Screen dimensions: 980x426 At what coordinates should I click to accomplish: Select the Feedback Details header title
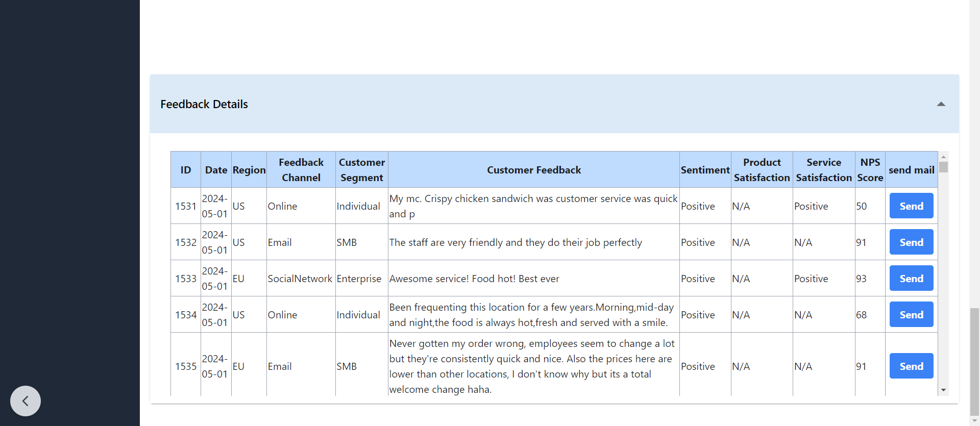[x=204, y=104]
